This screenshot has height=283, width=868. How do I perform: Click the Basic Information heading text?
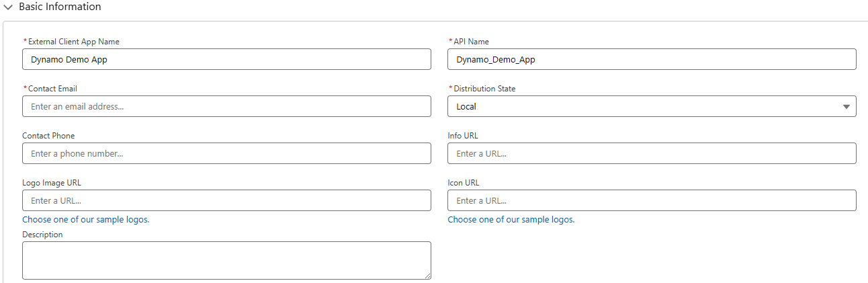[60, 7]
